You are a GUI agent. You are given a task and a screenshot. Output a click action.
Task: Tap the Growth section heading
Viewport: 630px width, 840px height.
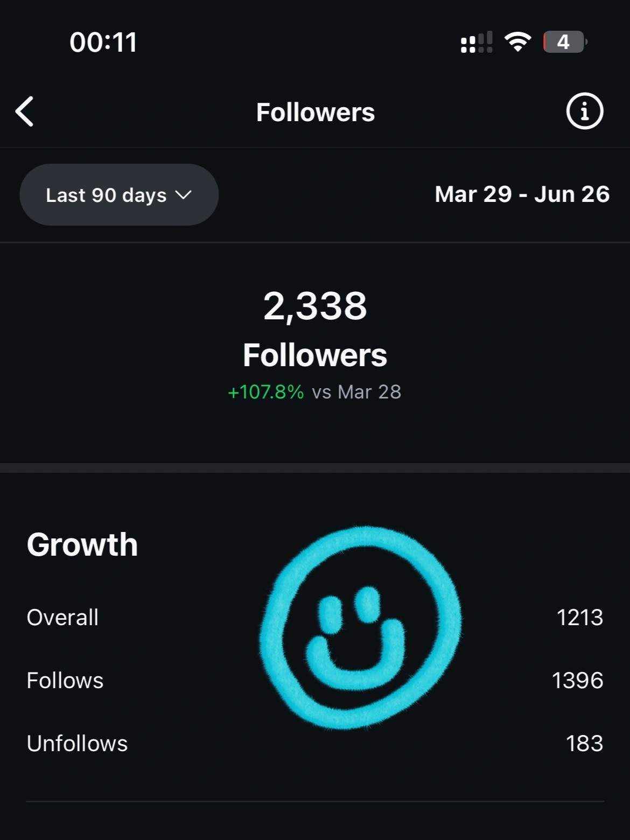[x=82, y=544]
